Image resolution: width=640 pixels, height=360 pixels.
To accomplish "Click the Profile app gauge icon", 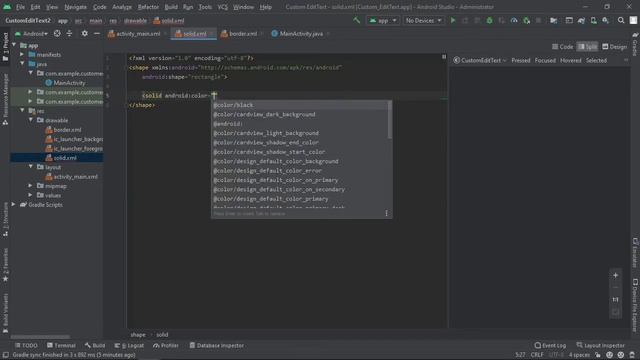I will [x=514, y=20].
